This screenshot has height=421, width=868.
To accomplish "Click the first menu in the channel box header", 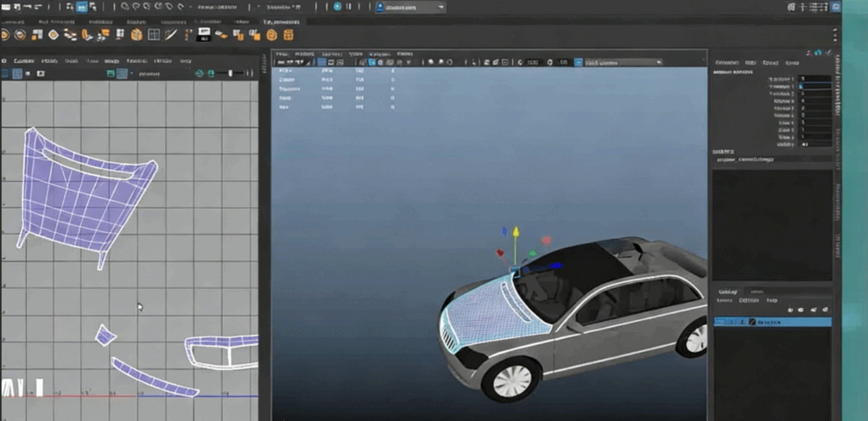I will click(x=727, y=63).
